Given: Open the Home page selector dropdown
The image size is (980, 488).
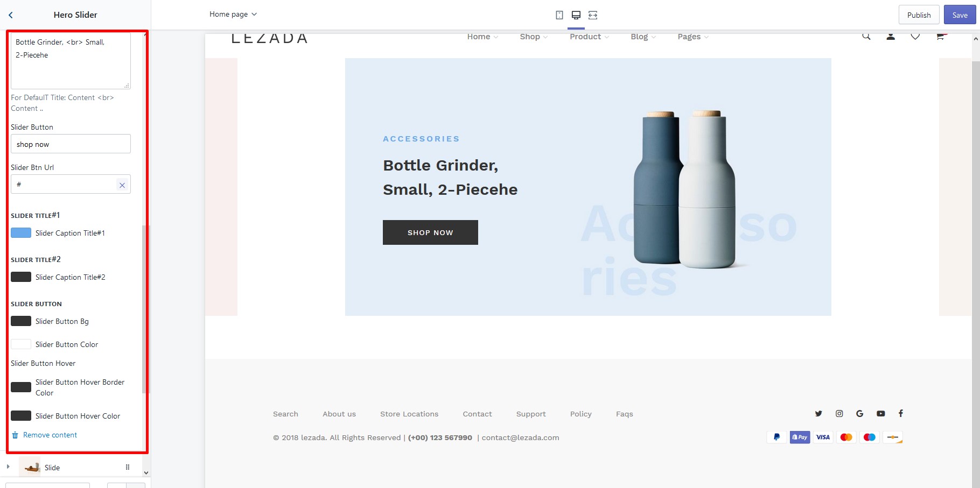Looking at the screenshot, I should (x=233, y=14).
